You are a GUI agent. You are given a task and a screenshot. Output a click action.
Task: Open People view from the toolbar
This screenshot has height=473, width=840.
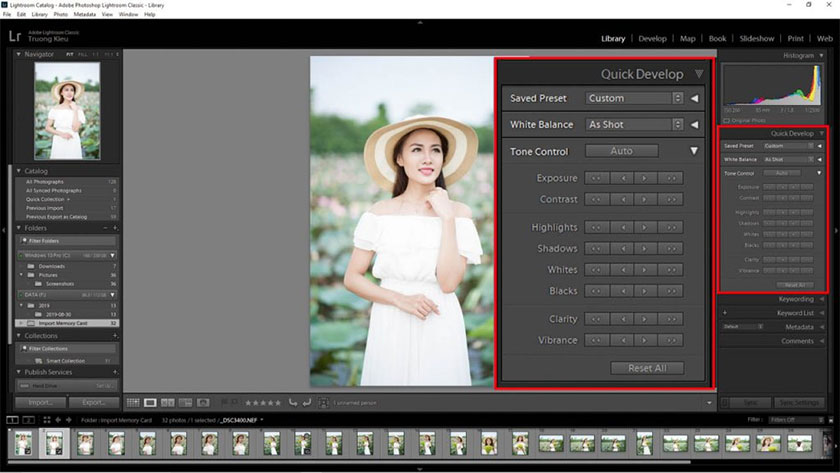pos(203,402)
